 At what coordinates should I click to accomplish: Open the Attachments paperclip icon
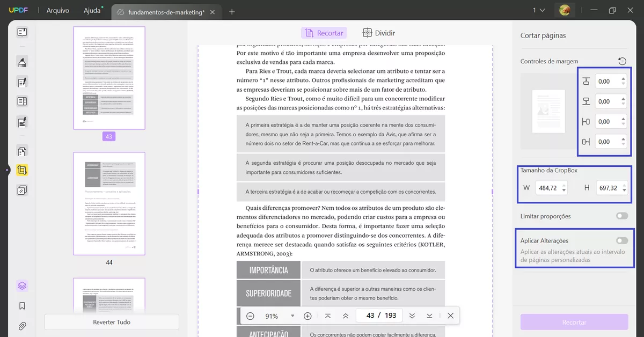point(21,325)
